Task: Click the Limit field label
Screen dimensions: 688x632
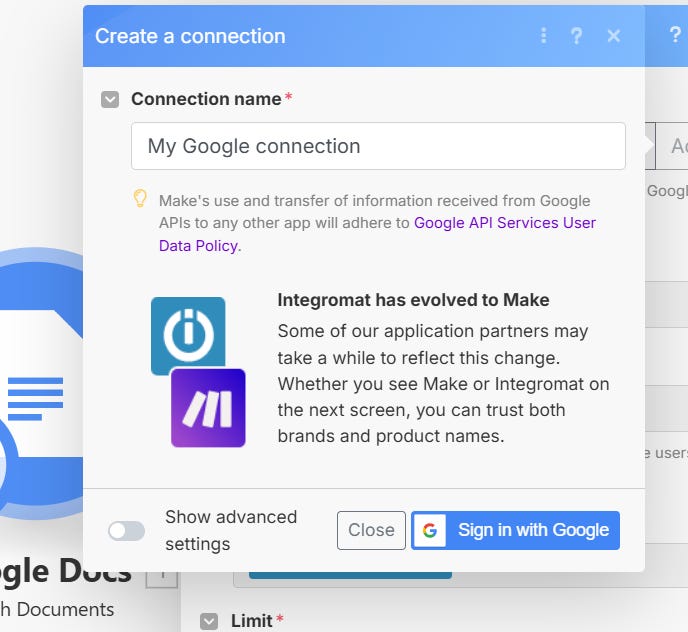Action: [252, 621]
